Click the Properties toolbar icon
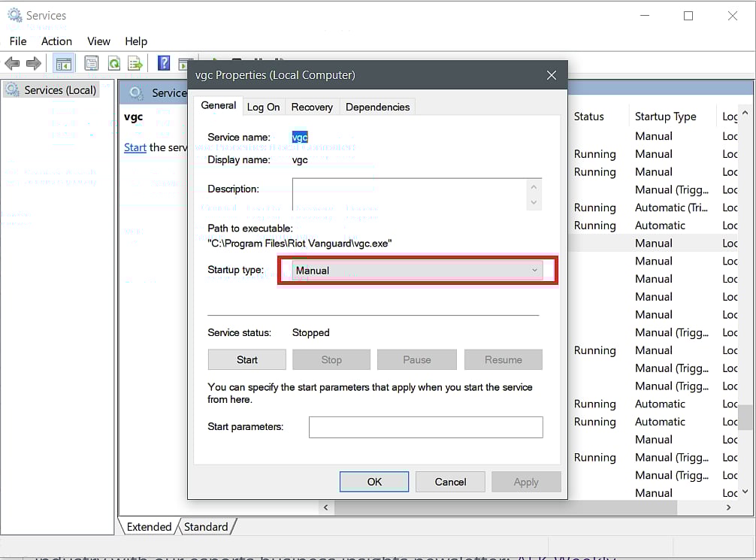The width and height of the screenshot is (756, 560). (x=92, y=64)
